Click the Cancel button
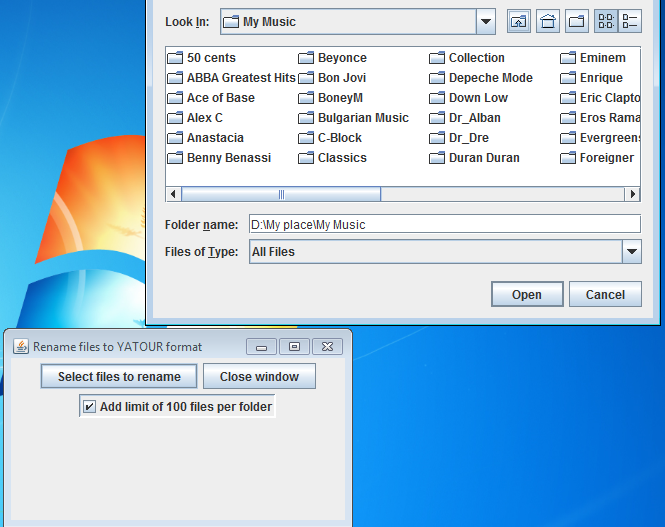The image size is (665, 527). pos(605,294)
